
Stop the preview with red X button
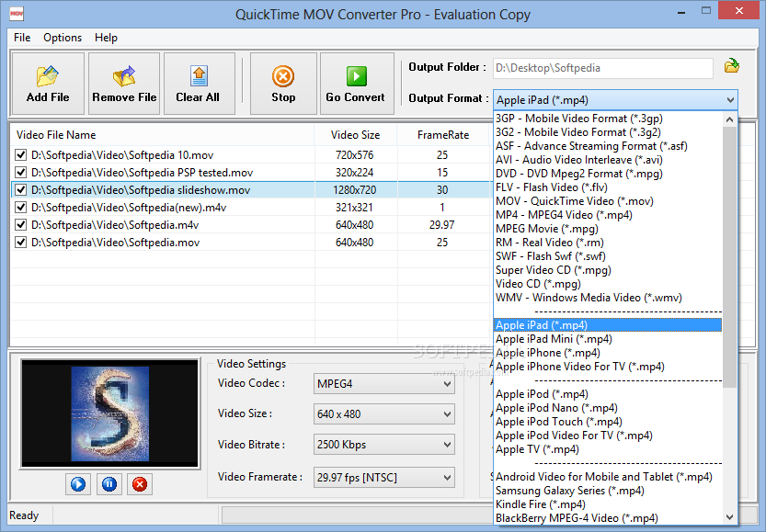click(140, 484)
